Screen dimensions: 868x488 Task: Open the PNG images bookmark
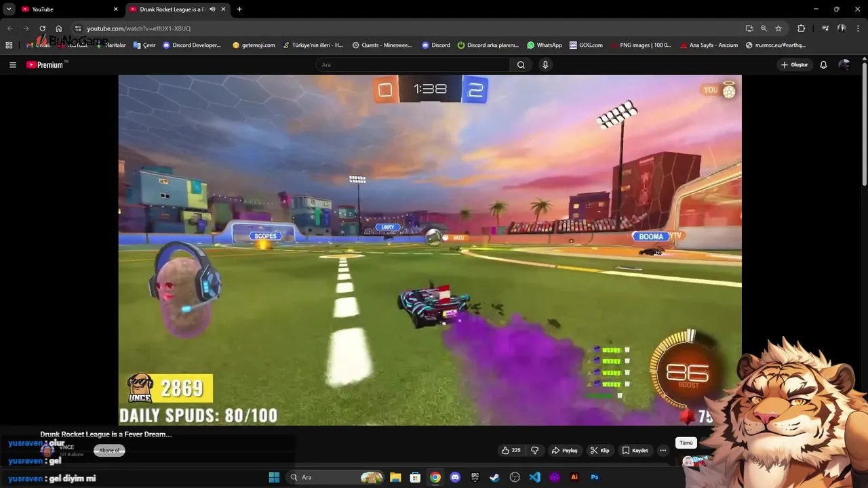(x=641, y=45)
